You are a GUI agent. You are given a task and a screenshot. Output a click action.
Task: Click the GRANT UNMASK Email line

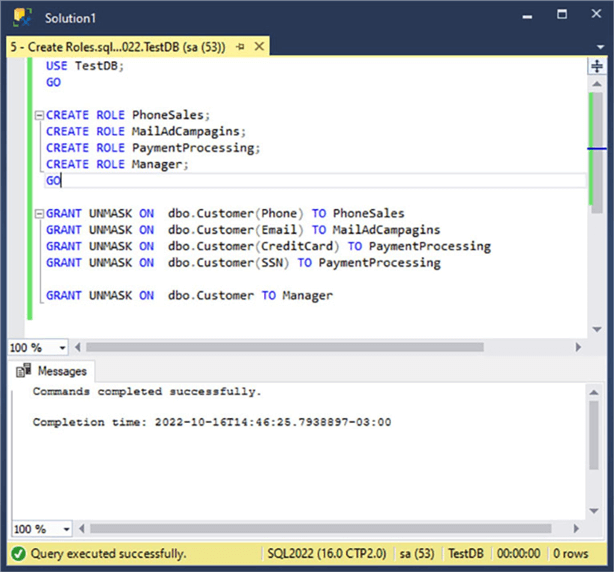[243, 230]
